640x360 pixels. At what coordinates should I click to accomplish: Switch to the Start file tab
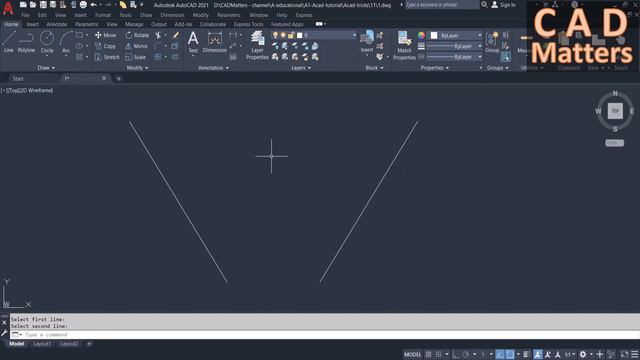click(18, 78)
